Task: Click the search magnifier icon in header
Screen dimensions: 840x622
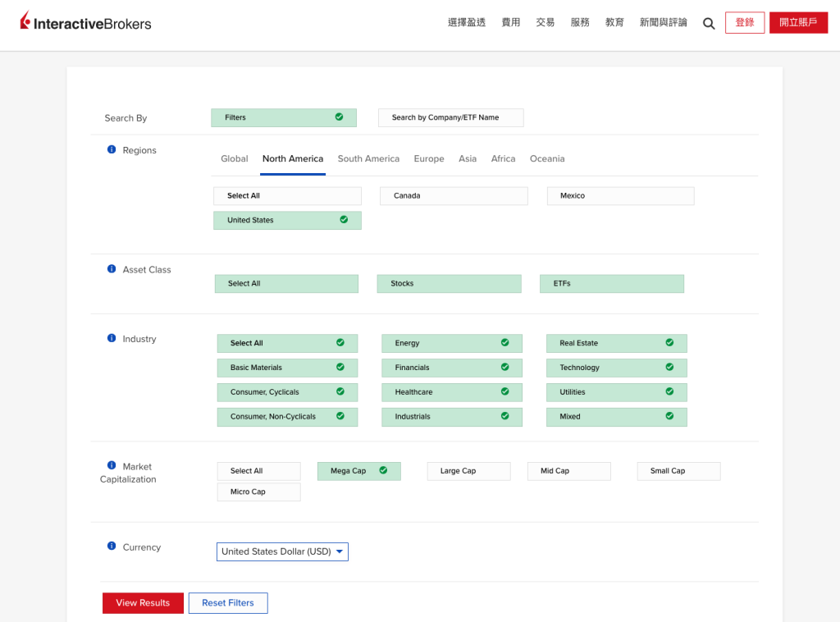Action: tap(709, 24)
